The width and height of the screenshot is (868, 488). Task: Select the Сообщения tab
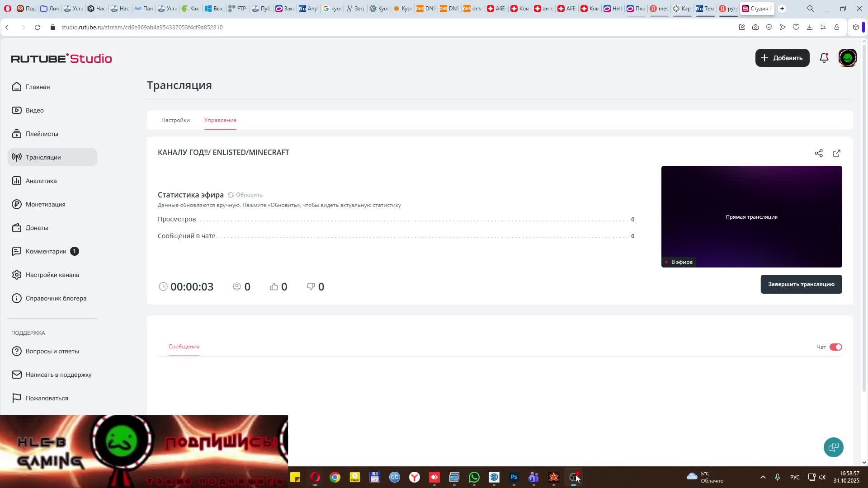(x=184, y=347)
